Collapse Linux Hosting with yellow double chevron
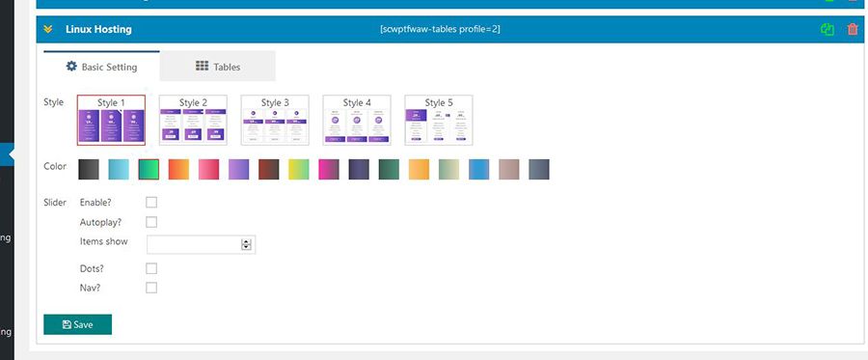 click(48, 29)
